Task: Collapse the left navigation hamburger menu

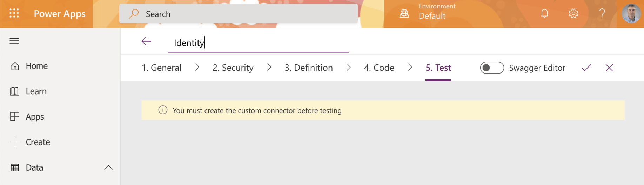Action: tap(14, 41)
